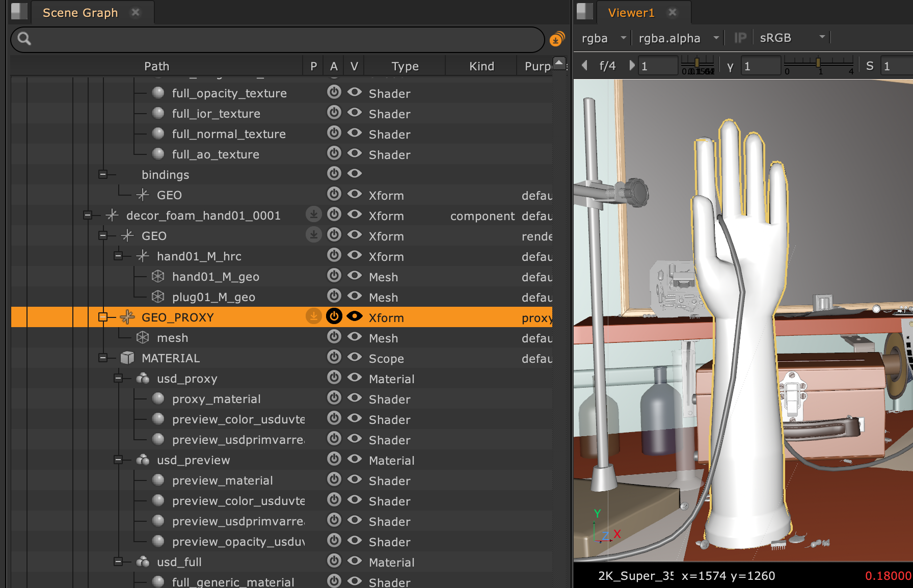913x588 pixels.
Task: Click the shader sphere icon for proxy_material
Action: 158,398
